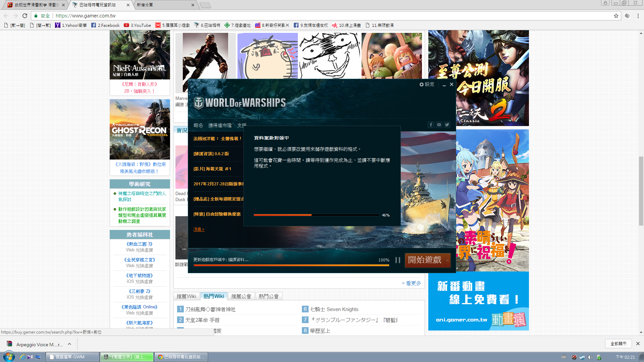The height and width of the screenshot is (362, 644).
Task: Pause the game client update
Action: click(x=398, y=260)
